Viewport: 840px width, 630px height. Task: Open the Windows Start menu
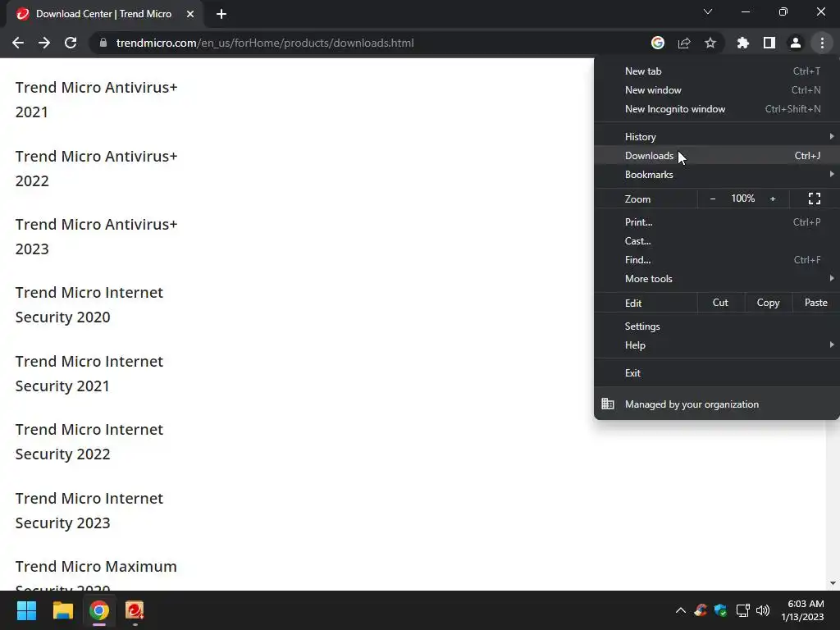click(26, 610)
